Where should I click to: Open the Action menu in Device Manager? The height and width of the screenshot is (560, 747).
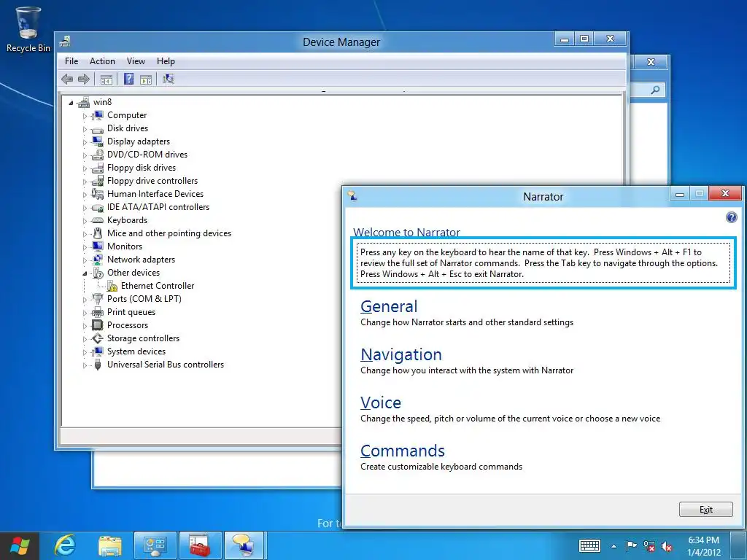tap(102, 61)
